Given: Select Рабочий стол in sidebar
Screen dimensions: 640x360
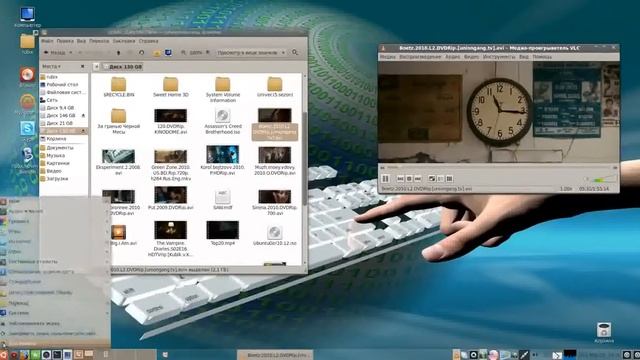Looking at the screenshot, I should coord(63,84).
